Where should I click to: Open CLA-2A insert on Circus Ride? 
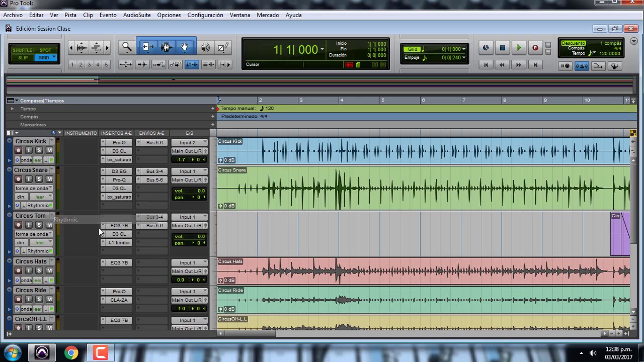[x=119, y=300]
